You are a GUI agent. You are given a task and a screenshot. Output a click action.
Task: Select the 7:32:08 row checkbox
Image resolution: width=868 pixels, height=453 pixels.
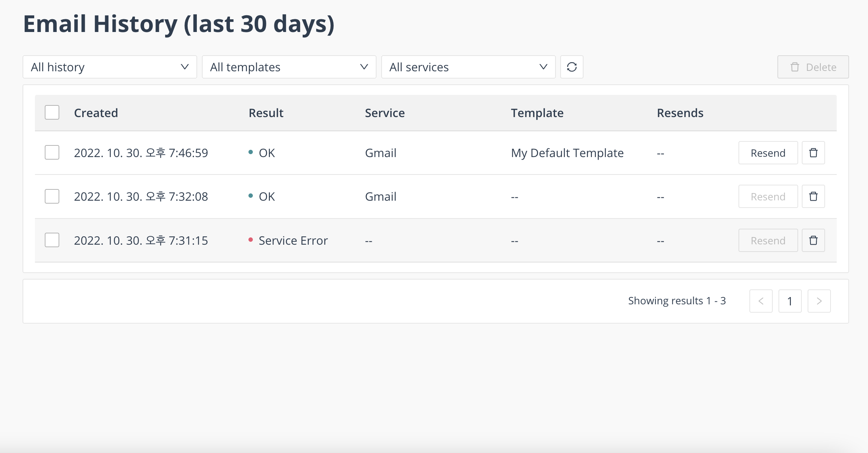pyautogui.click(x=52, y=196)
